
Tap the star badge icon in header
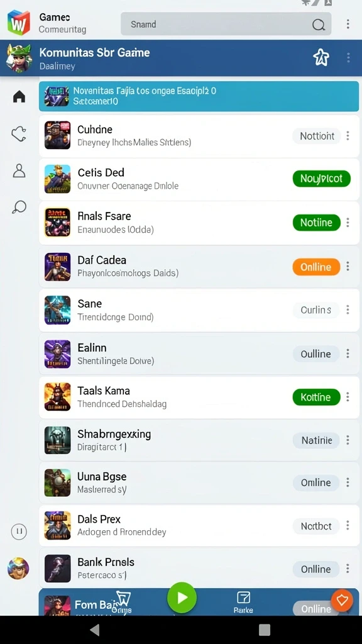tap(321, 57)
